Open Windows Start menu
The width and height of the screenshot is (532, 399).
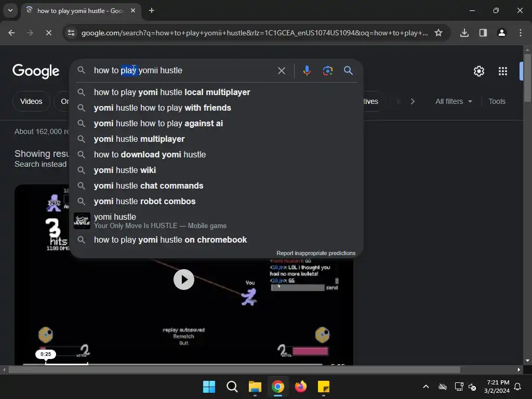click(209, 387)
